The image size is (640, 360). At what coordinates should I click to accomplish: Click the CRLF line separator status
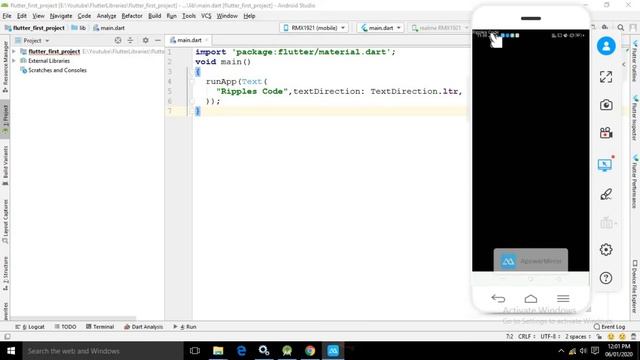[x=526, y=336]
